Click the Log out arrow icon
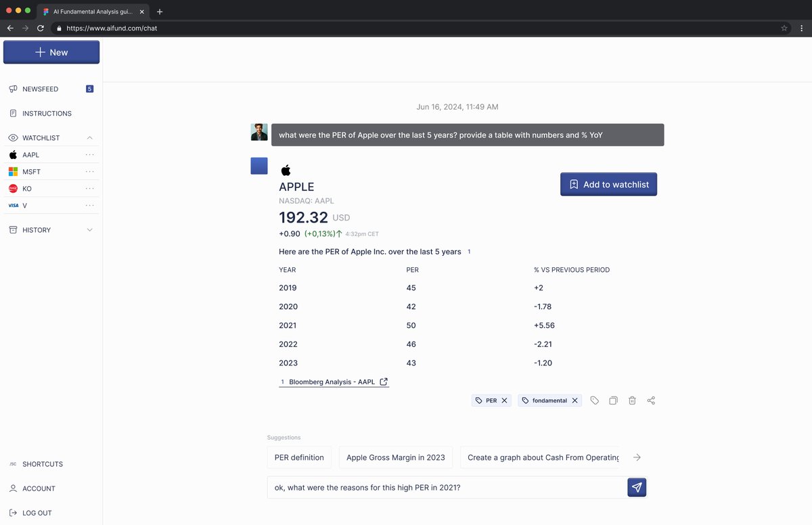This screenshot has width=812, height=525. (x=13, y=513)
